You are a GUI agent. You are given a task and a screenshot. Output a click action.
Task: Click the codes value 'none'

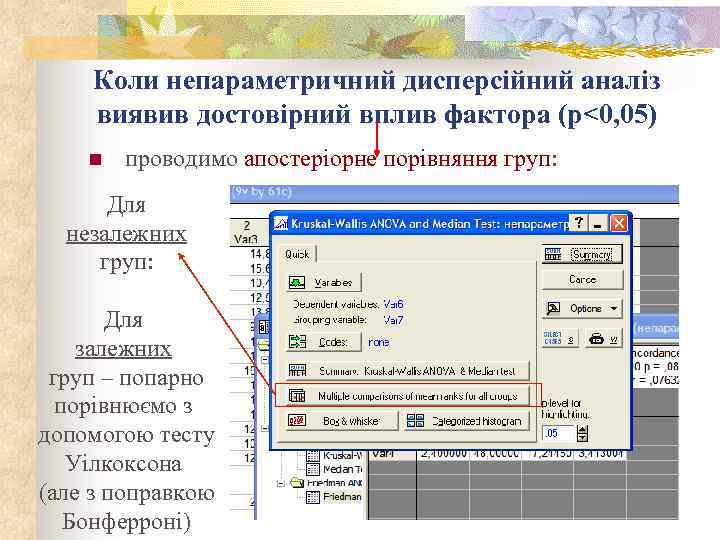pos(378,342)
